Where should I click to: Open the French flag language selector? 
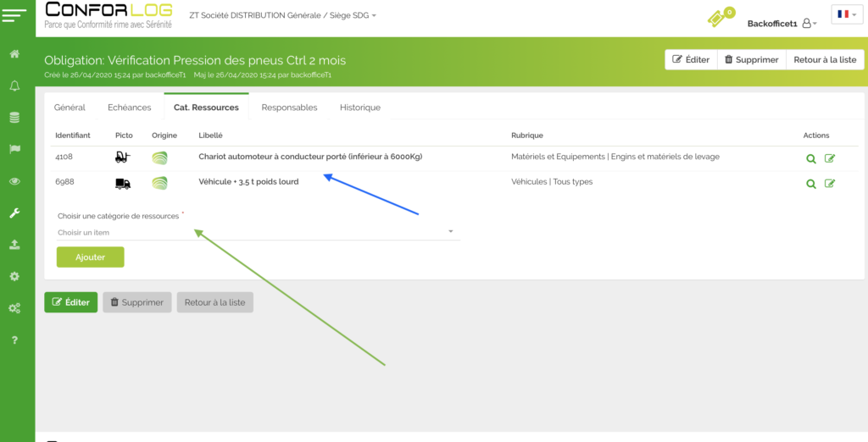coord(846,14)
